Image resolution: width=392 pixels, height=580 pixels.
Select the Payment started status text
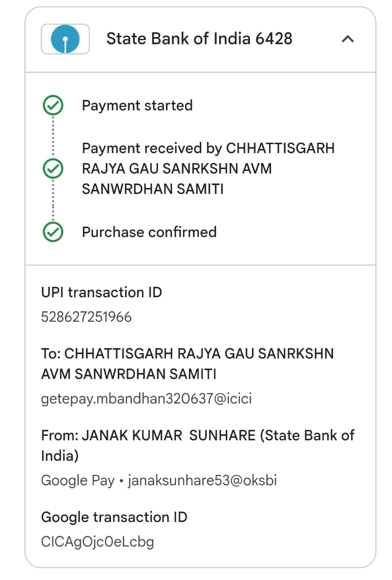click(x=137, y=106)
